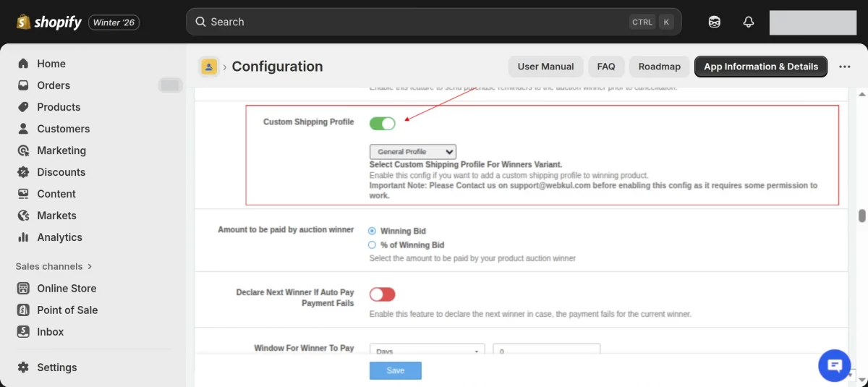Click the auction app icon in breadcrumb
This screenshot has width=868, height=387.
pyautogui.click(x=209, y=67)
